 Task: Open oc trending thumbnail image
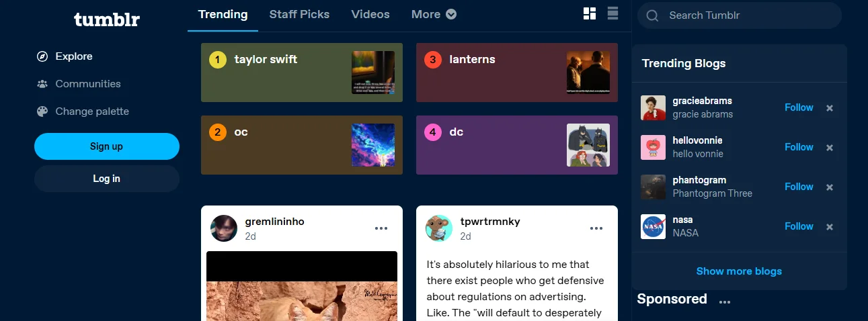(x=373, y=145)
